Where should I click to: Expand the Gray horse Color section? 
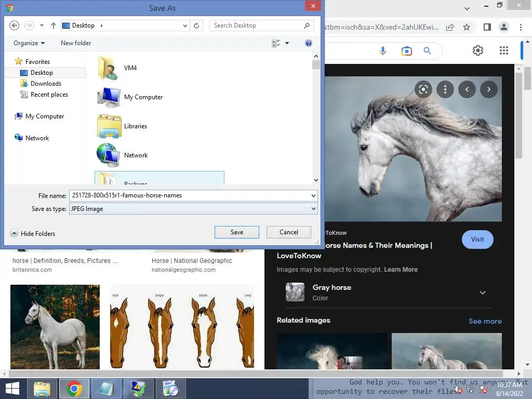point(482,292)
